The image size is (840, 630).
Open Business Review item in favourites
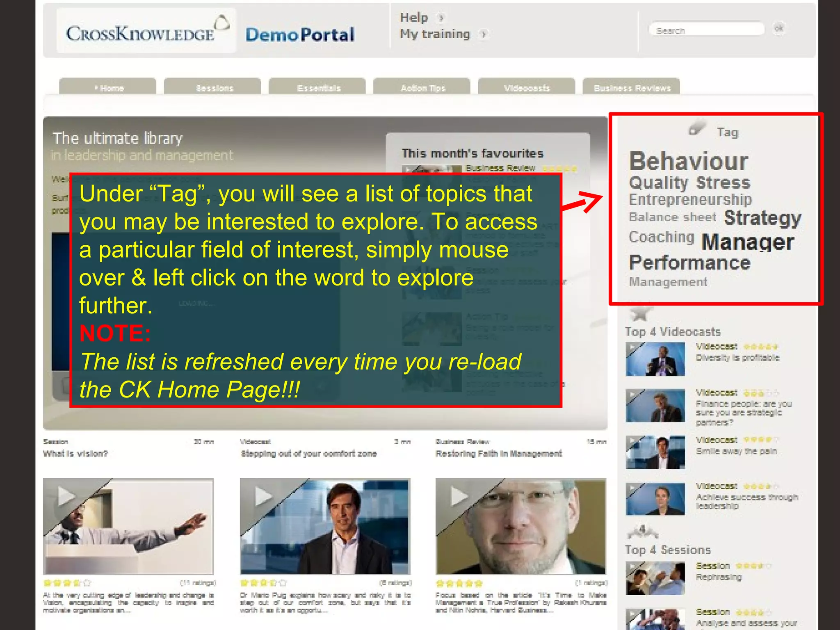500,168
